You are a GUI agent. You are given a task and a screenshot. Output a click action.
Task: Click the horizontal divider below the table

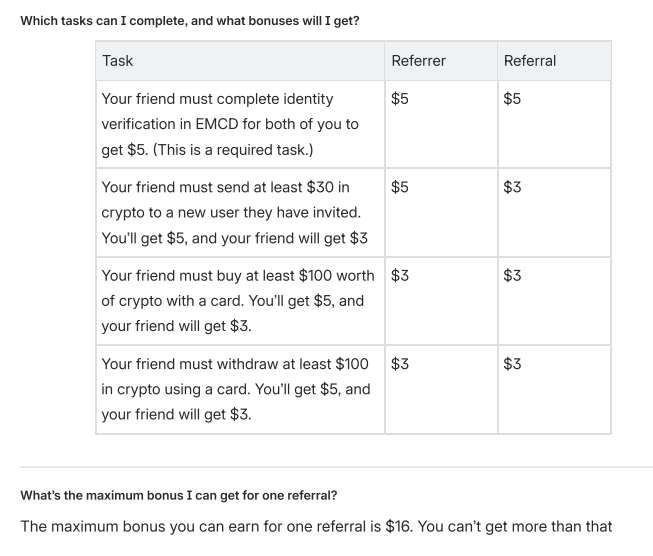(326, 466)
